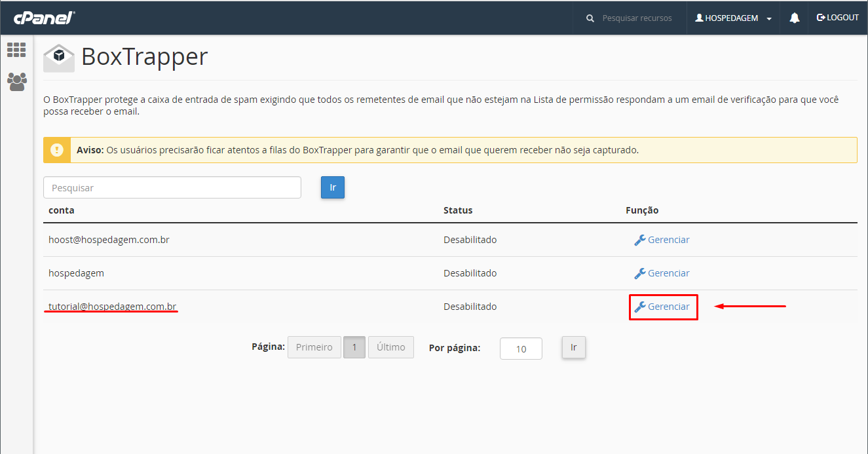Click the blue Ir search button
Viewport: 868px width, 454px height.
pos(333,187)
